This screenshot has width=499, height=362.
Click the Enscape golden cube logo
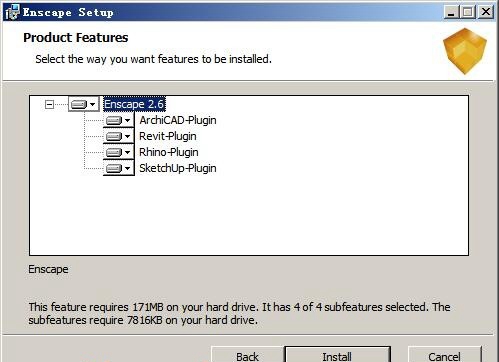465,51
